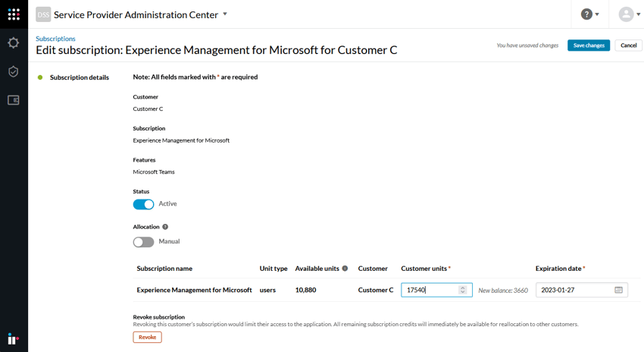Screen dimensions: 644x352
Task: Open the help question mark menu
Action: [x=590, y=14]
